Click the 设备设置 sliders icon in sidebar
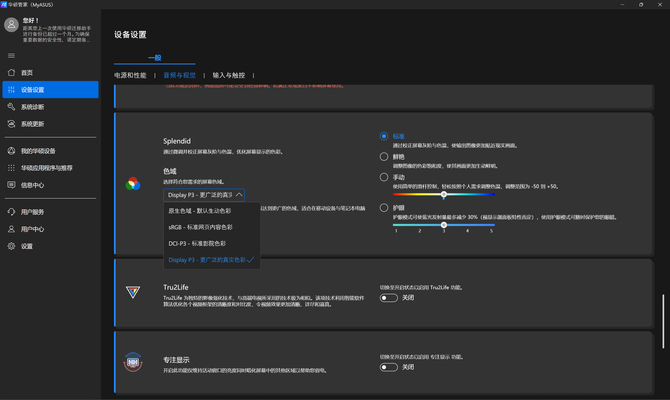This screenshot has height=400, width=670. tap(12, 90)
